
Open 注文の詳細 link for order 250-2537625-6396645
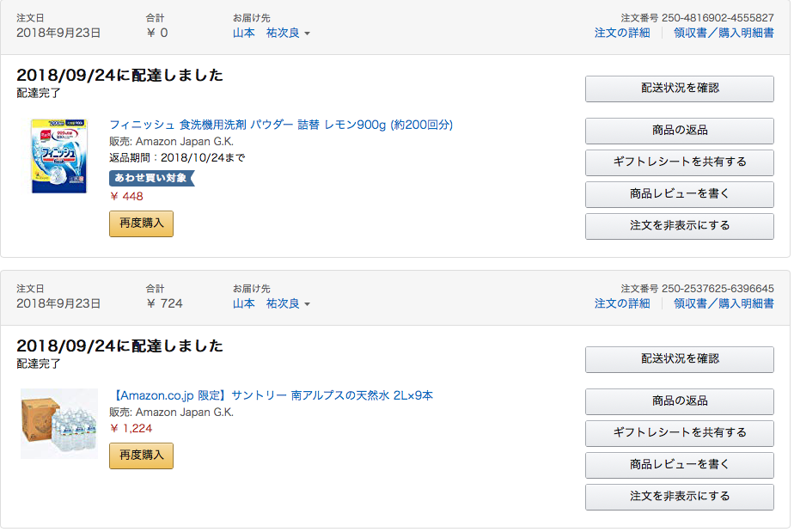pyautogui.click(x=622, y=303)
